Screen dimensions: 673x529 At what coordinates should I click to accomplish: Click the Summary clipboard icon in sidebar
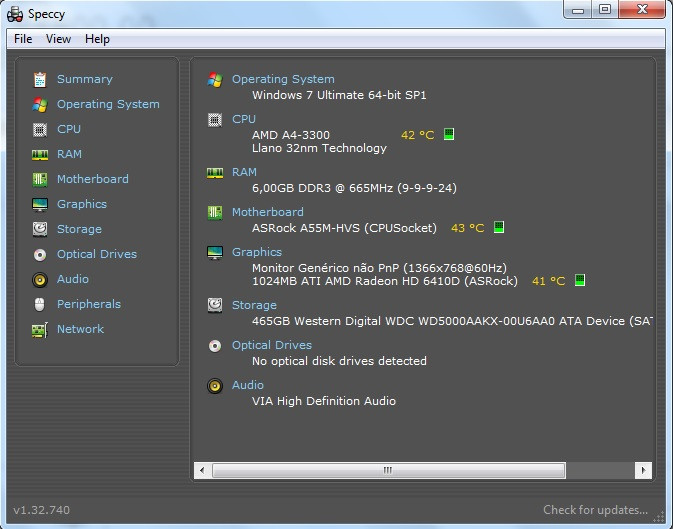tap(40, 79)
